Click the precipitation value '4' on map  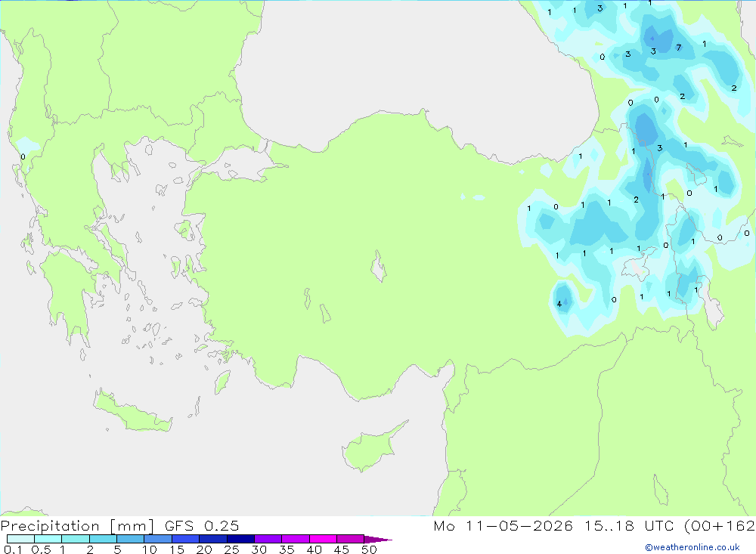(559, 304)
